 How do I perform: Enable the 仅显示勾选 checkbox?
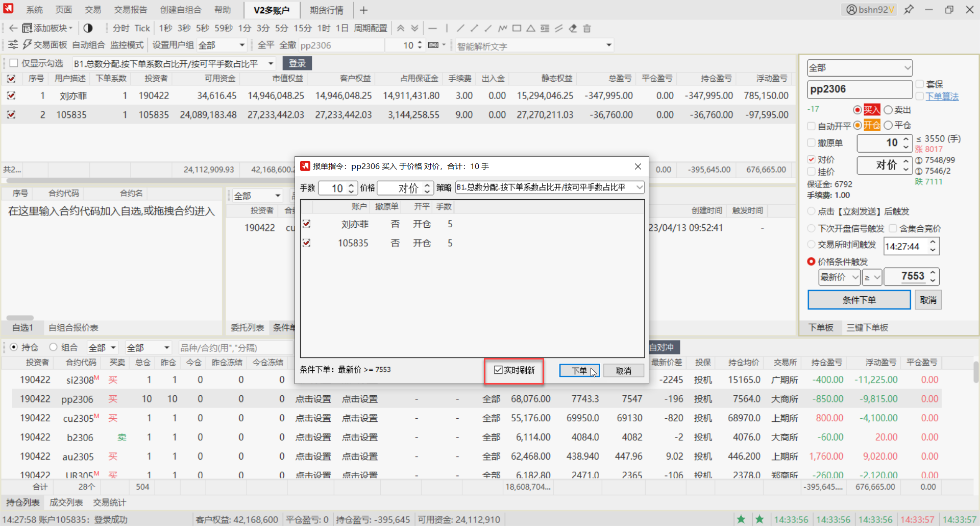pos(14,63)
